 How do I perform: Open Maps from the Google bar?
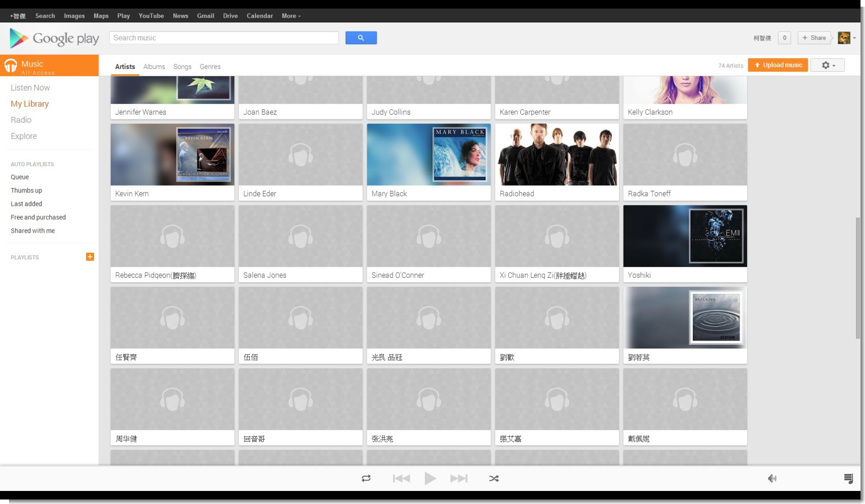tap(101, 16)
